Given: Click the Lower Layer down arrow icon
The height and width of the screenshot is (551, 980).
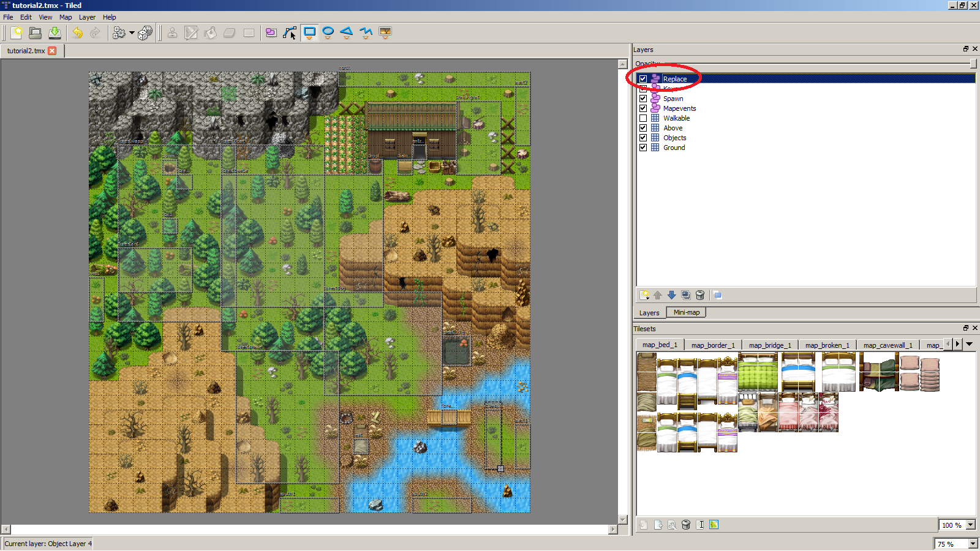Looking at the screenshot, I should [x=672, y=295].
